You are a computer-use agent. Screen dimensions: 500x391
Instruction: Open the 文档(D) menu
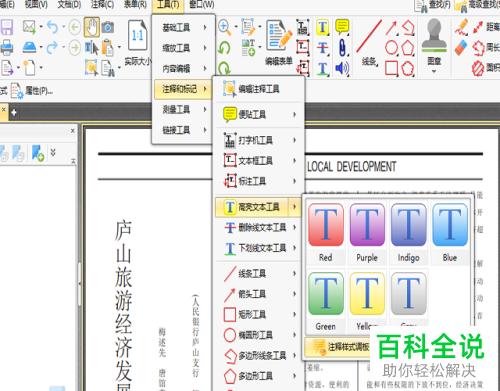click(69, 5)
